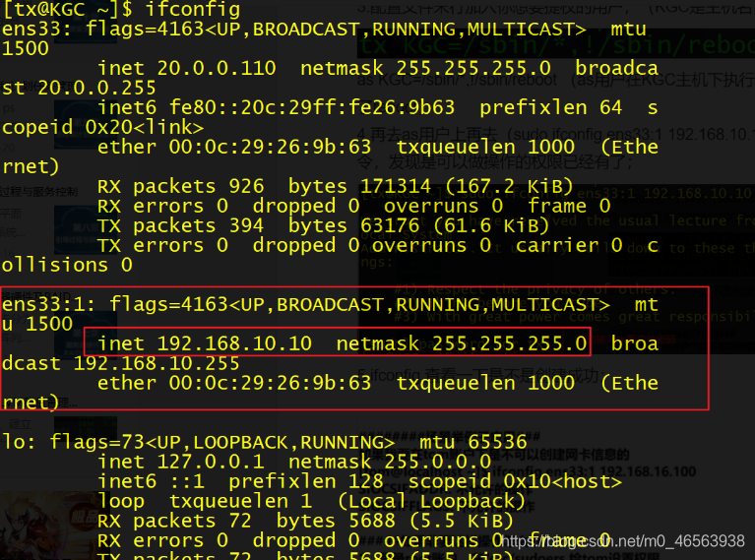Click the MAC address under the fe80 inet6 line
The image size is (755, 560).
(x=270, y=147)
